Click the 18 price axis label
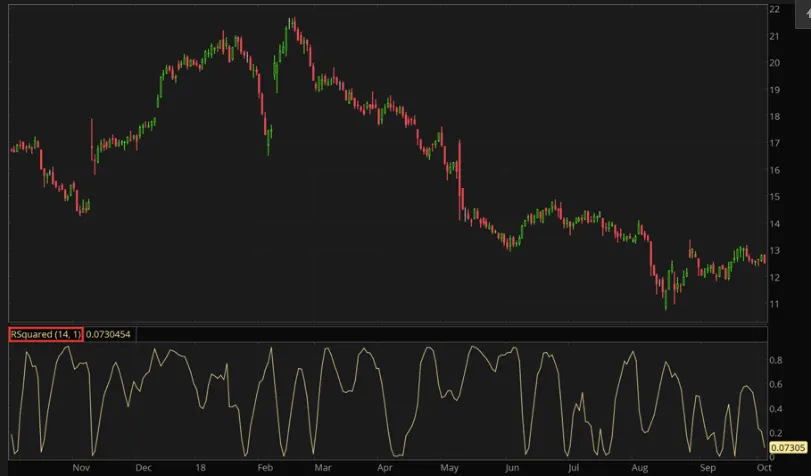 pyautogui.click(x=774, y=116)
